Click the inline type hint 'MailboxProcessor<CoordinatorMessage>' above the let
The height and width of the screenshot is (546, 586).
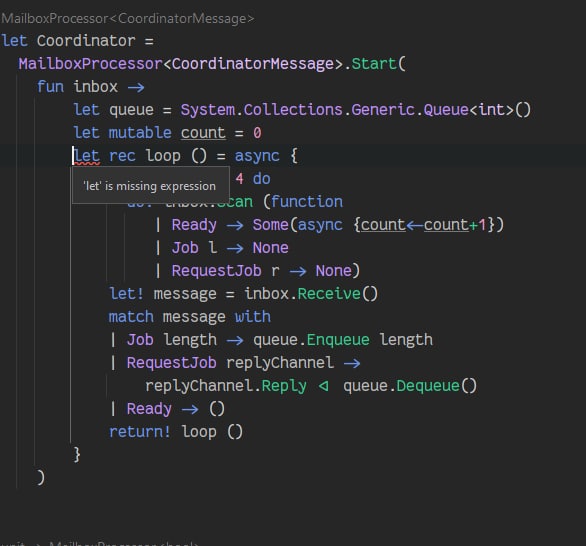pos(127,19)
